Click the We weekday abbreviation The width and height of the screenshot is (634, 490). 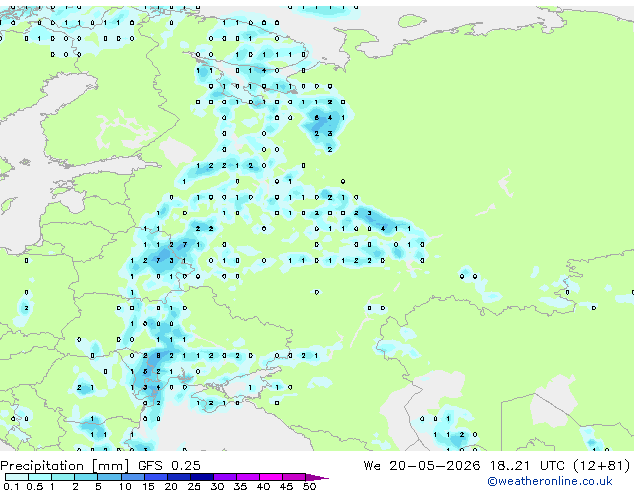click(372, 466)
